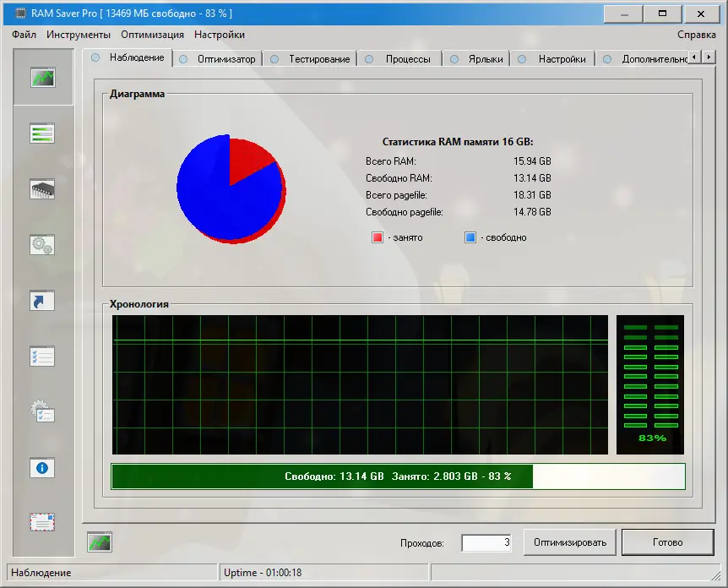The height and width of the screenshot is (588, 728).
Task: Click the envelope icon at the sidebar bottom
Action: tap(42, 522)
